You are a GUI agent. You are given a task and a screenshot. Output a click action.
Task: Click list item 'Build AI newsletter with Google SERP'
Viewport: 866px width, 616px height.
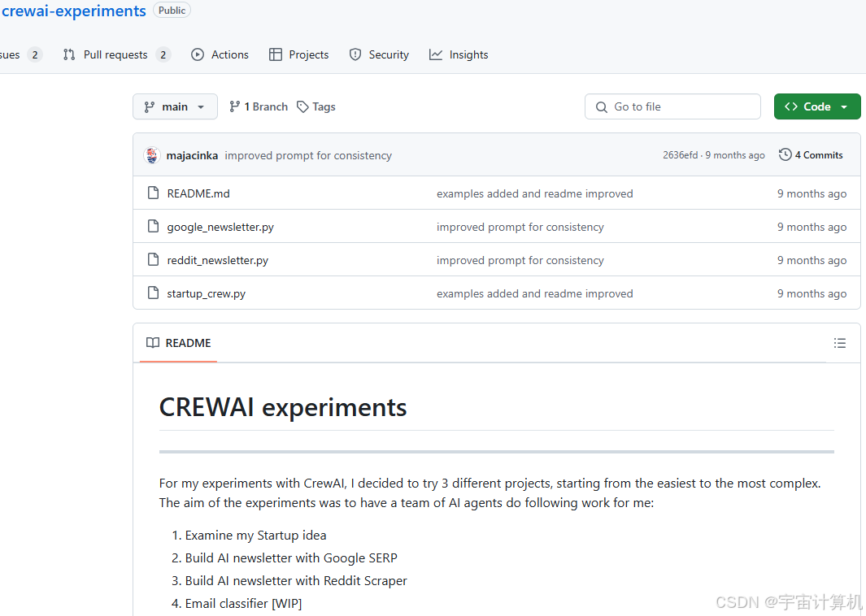[x=291, y=558]
